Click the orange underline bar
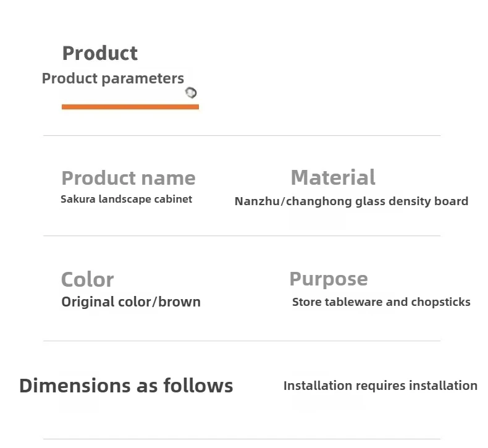The image size is (488, 448). (130, 107)
